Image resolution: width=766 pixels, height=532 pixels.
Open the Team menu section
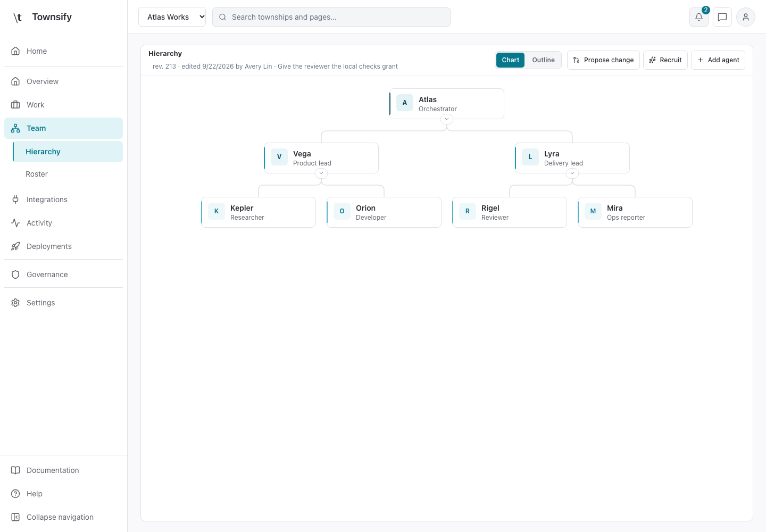pyautogui.click(x=63, y=128)
